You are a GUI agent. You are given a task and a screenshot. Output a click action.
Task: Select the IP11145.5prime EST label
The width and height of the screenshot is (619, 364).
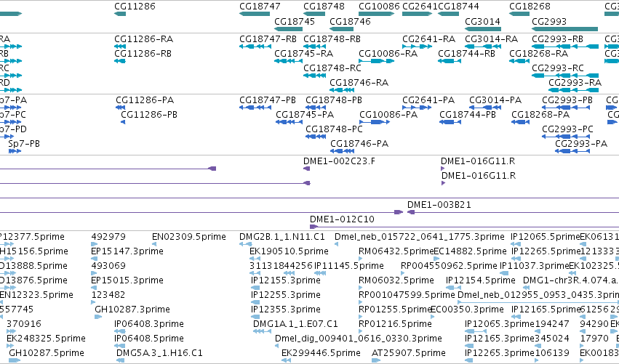pos(349,266)
